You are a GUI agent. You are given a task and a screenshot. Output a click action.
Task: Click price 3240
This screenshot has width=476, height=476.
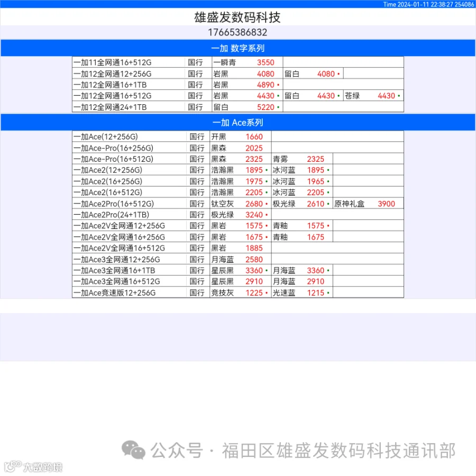254,215
